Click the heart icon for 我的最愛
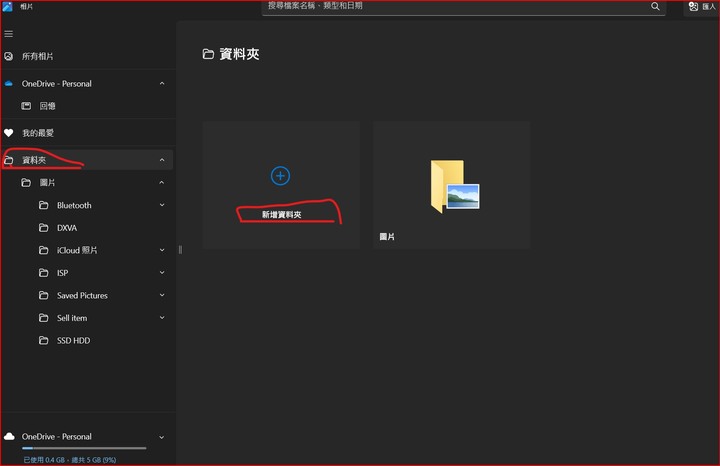The height and width of the screenshot is (466, 720). point(9,133)
